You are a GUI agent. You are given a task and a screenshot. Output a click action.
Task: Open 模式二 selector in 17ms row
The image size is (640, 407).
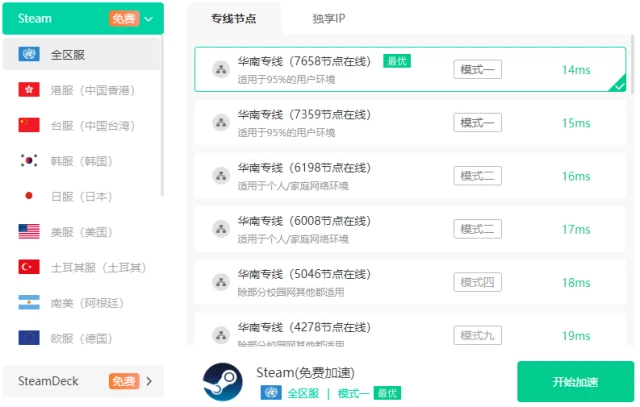click(x=477, y=229)
